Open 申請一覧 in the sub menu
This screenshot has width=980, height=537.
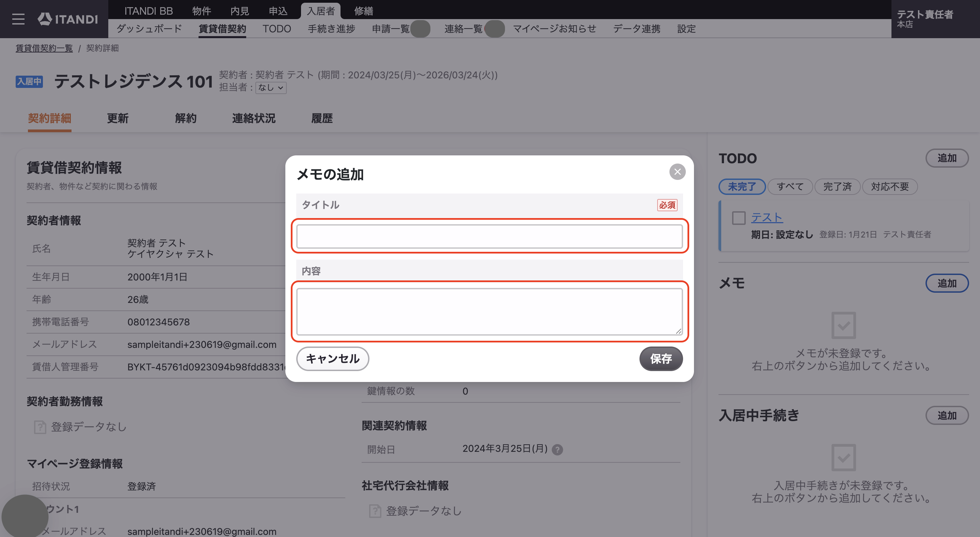[x=391, y=29]
